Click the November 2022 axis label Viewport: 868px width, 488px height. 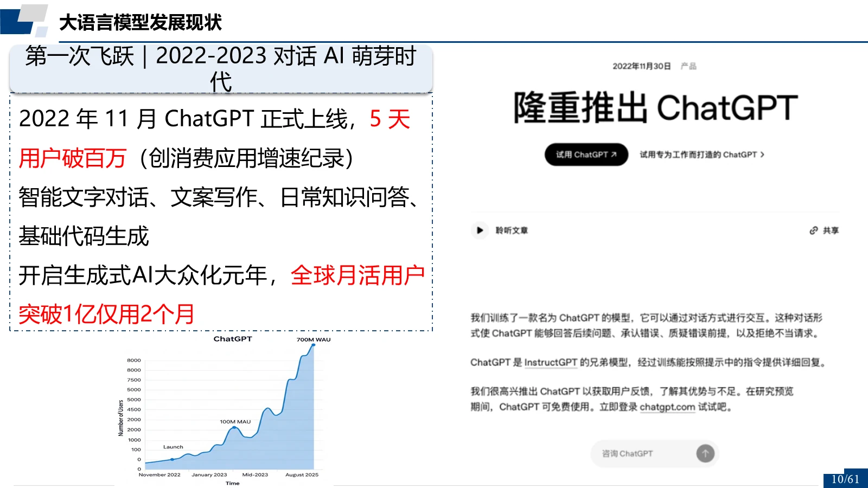[x=159, y=474]
